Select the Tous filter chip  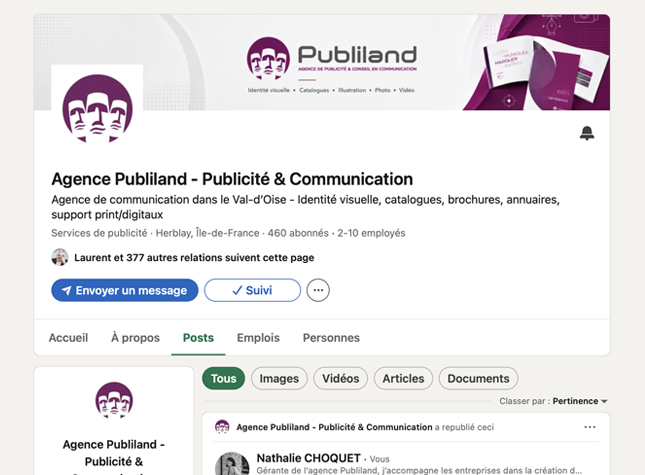[x=223, y=378]
